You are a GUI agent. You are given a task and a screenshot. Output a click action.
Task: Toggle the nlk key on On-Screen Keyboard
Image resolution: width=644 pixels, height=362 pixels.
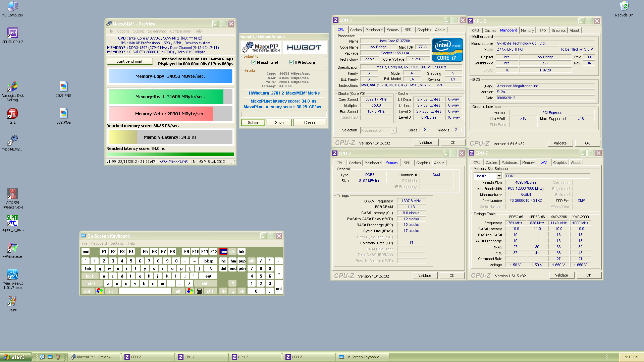coord(251,261)
